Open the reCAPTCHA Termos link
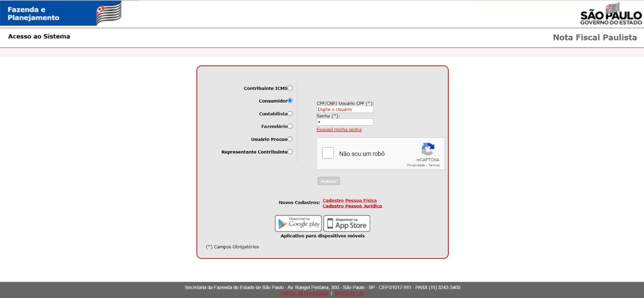The height and width of the screenshot is (298, 644). pos(434,165)
